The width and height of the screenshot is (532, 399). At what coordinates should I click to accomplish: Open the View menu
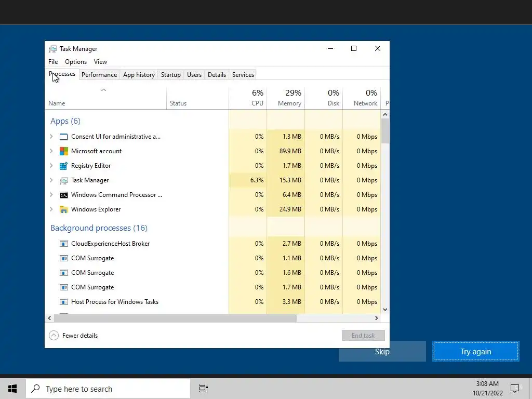[100, 62]
